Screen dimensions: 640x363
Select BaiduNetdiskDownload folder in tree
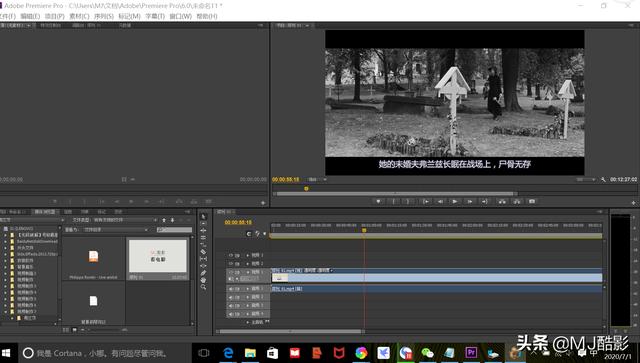(x=37, y=241)
